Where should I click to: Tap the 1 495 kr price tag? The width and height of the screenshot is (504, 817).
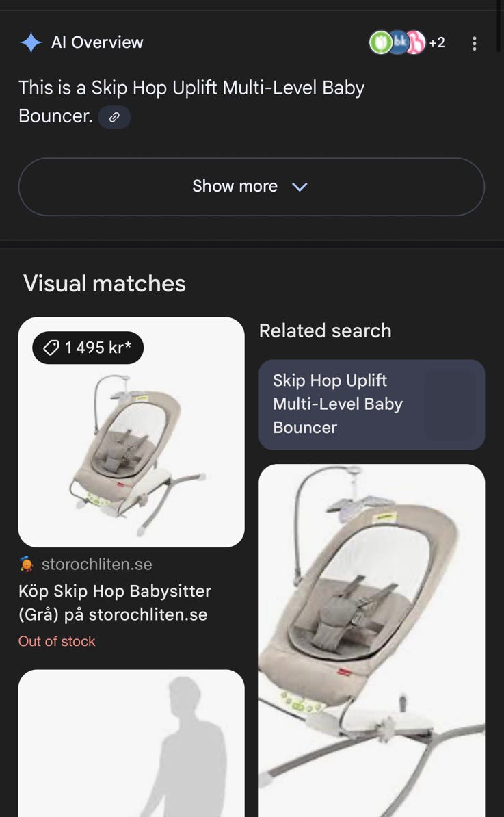(88, 348)
